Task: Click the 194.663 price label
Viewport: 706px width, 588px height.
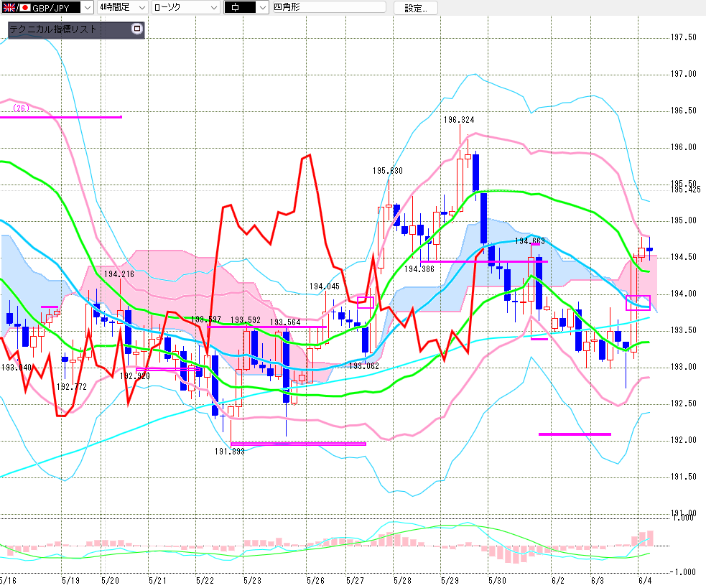Action: tap(529, 241)
